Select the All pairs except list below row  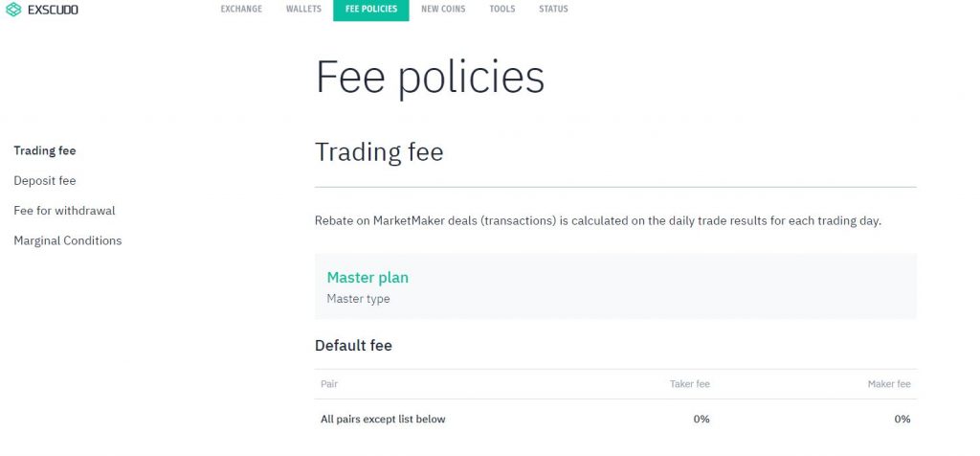615,419
